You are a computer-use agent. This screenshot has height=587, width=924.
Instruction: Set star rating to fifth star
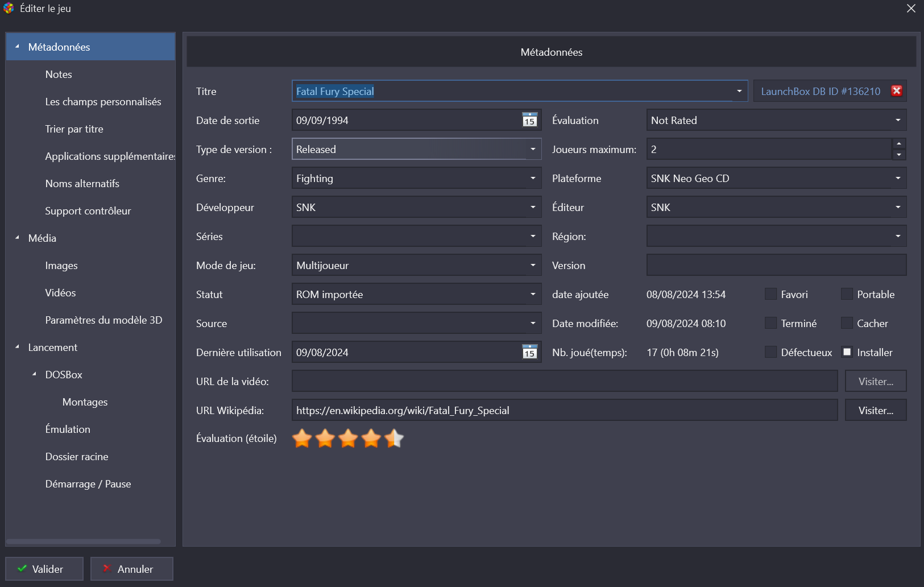394,439
